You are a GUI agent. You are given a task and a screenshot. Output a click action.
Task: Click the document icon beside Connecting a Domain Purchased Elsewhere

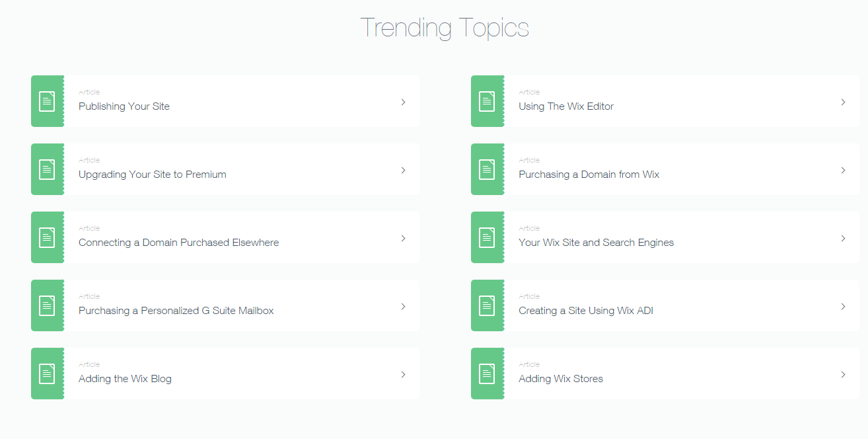click(47, 237)
